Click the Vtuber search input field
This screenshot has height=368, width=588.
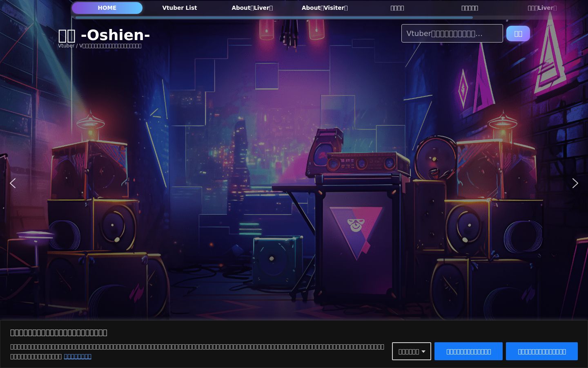452,34
